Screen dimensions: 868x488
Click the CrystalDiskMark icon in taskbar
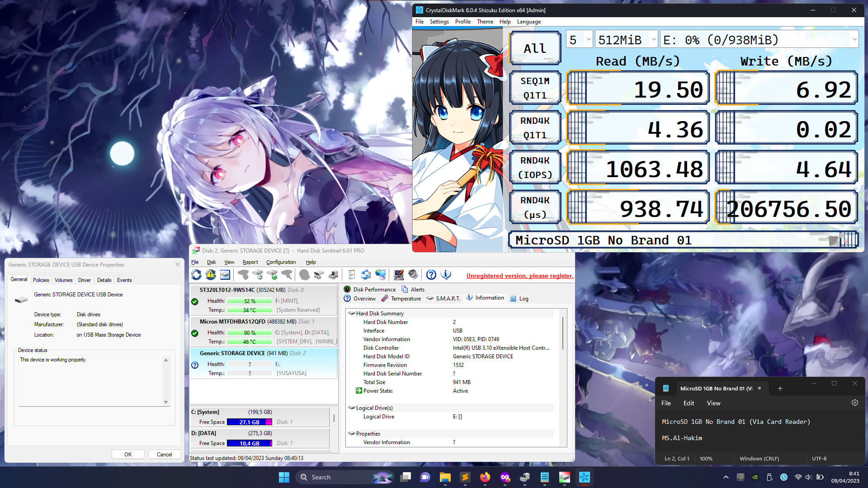(585, 477)
